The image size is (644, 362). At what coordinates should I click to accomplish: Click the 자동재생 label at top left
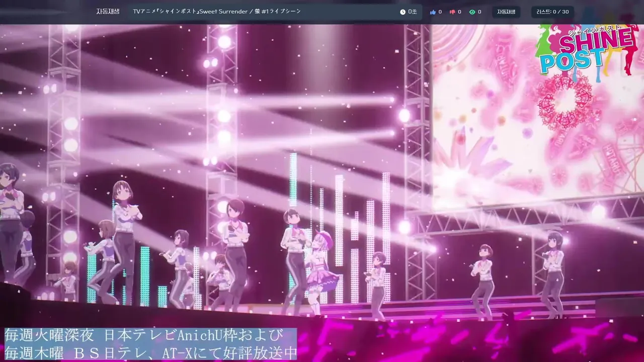[108, 11]
